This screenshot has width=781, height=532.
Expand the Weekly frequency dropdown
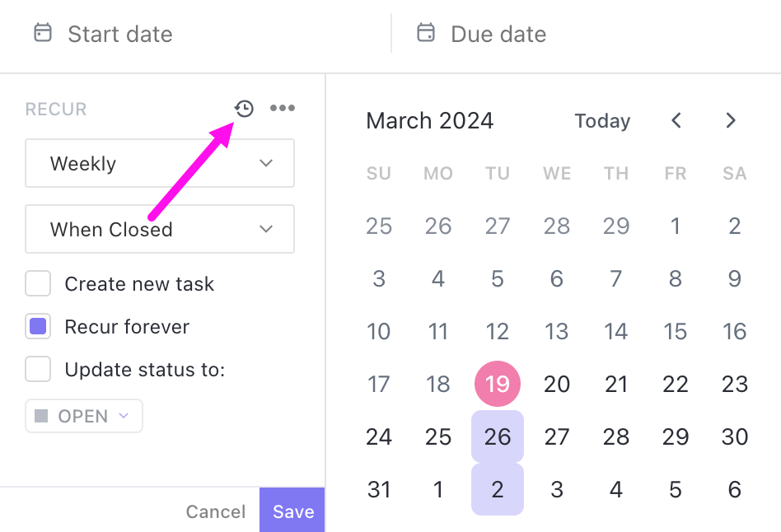point(160,163)
